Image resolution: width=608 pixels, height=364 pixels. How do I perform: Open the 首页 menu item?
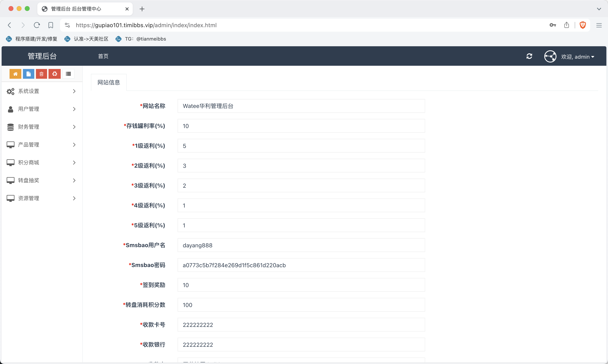click(103, 56)
